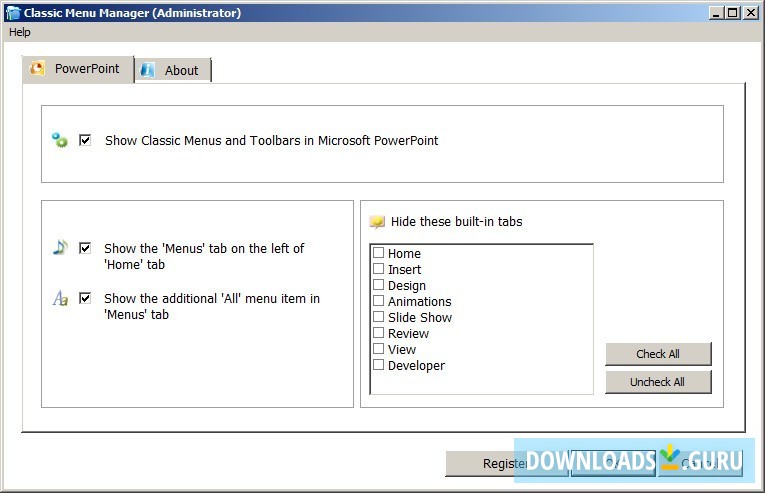Image resolution: width=765 pixels, height=493 pixels.
Task: Uncheck Show the 'Menus' tab left of Home
Action: (85, 248)
